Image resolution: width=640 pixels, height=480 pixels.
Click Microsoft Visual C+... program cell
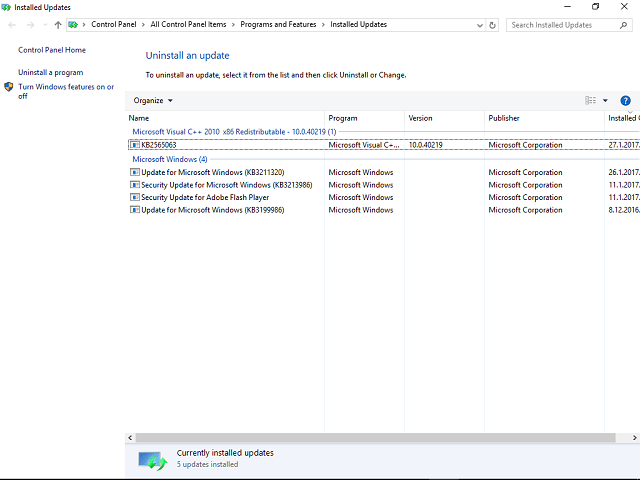point(364,145)
